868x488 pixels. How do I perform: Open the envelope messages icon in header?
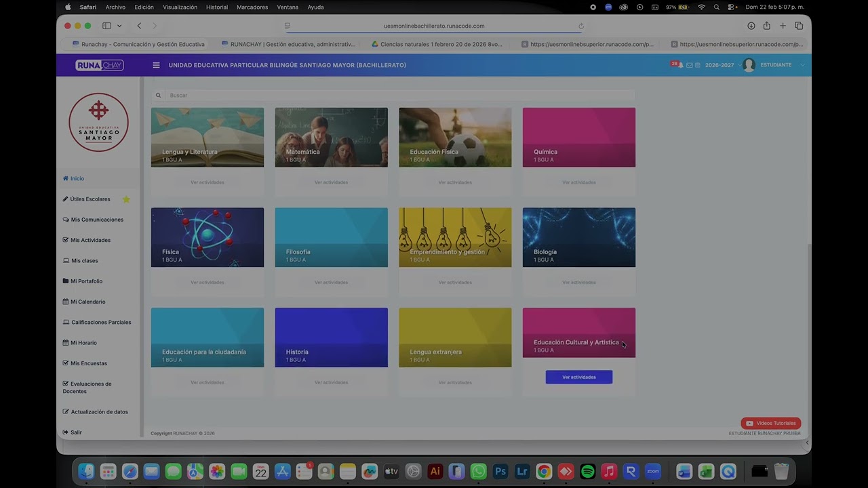(690, 65)
